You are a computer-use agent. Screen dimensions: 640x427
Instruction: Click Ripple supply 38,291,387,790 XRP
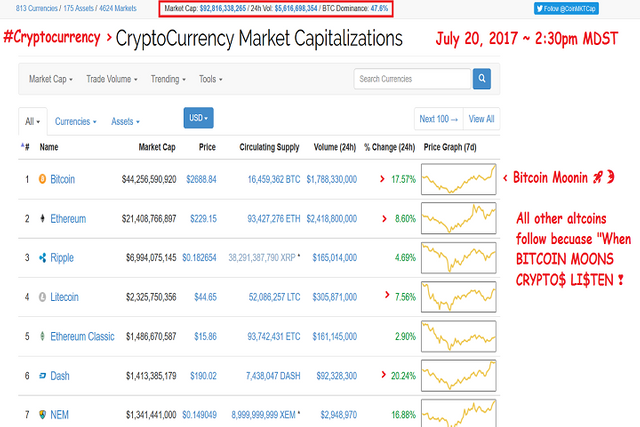point(262,258)
